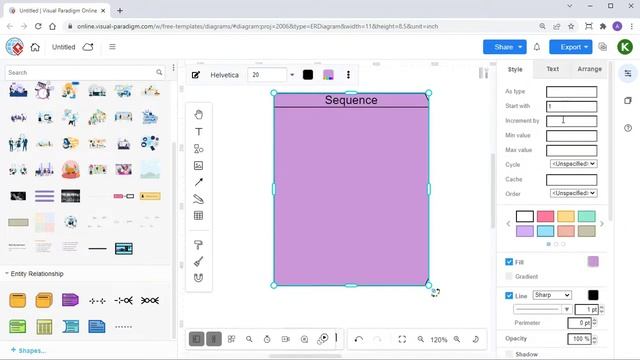The image size is (640, 360).
Task: Select the Text tool
Action: coord(198,132)
